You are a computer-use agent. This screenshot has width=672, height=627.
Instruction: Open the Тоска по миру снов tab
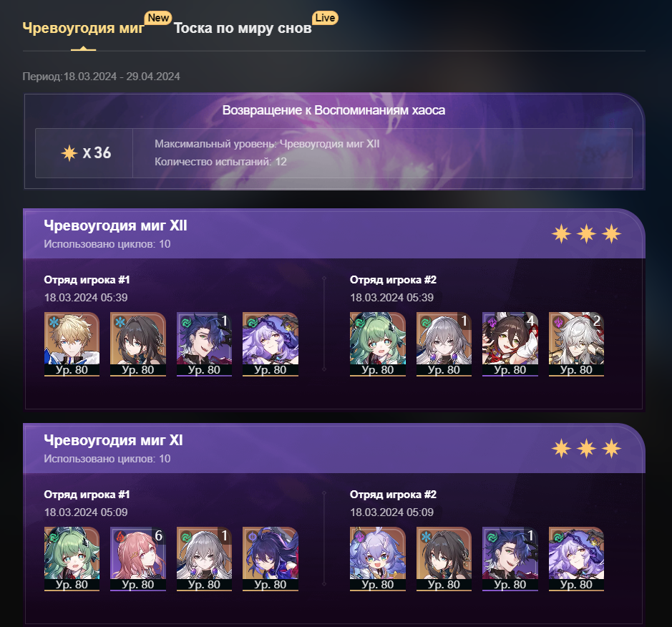point(243,28)
